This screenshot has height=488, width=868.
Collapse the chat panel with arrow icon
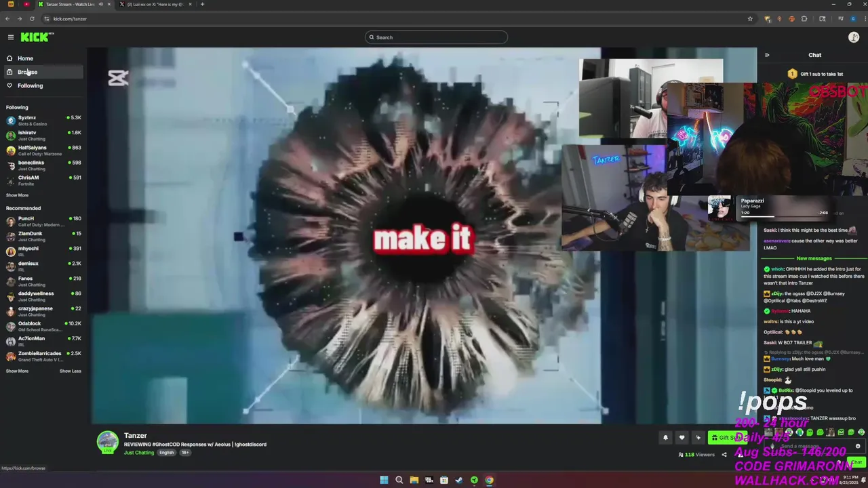pos(767,55)
